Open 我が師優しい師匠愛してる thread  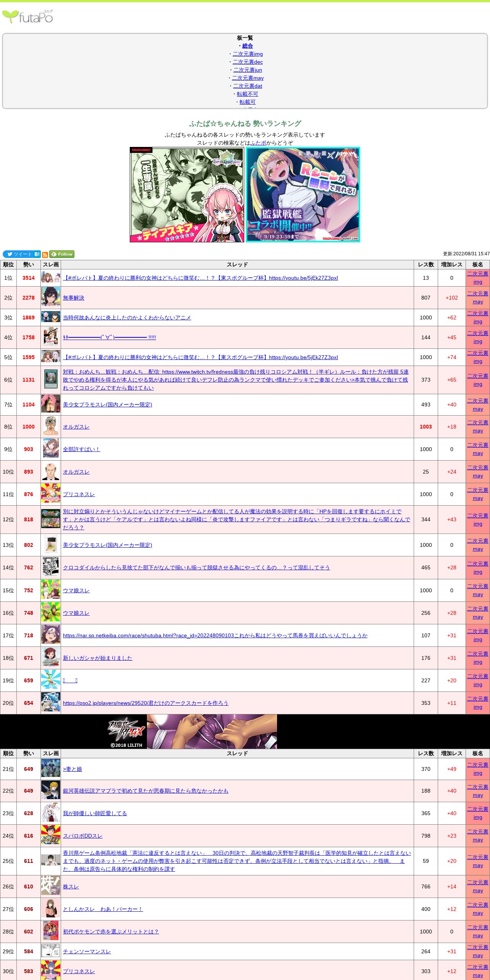(95, 813)
